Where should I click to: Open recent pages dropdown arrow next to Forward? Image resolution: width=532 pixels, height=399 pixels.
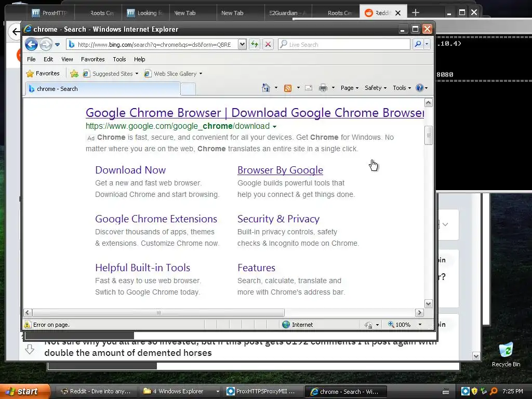57,45
